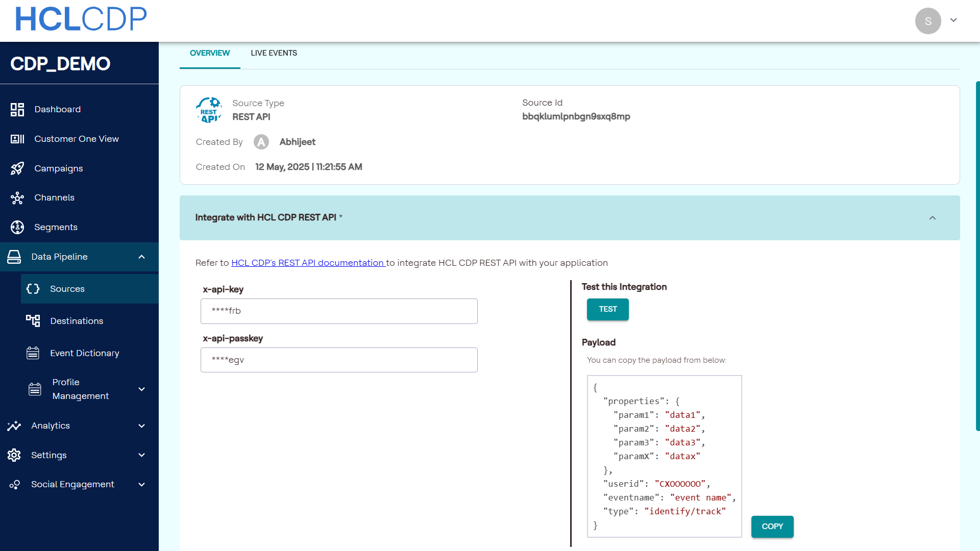Select the Overview tab
The image size is (980, 551).
(210, 53)
